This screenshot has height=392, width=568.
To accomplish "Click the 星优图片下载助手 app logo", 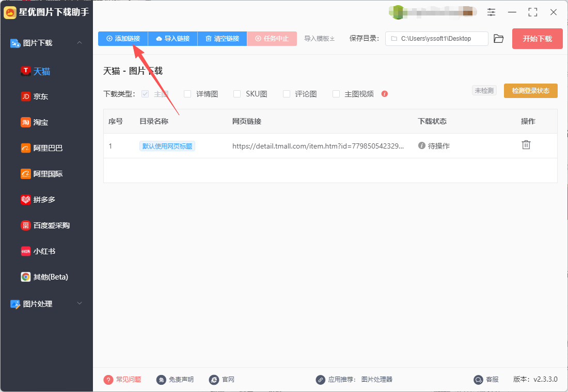I will coord(10,12).
